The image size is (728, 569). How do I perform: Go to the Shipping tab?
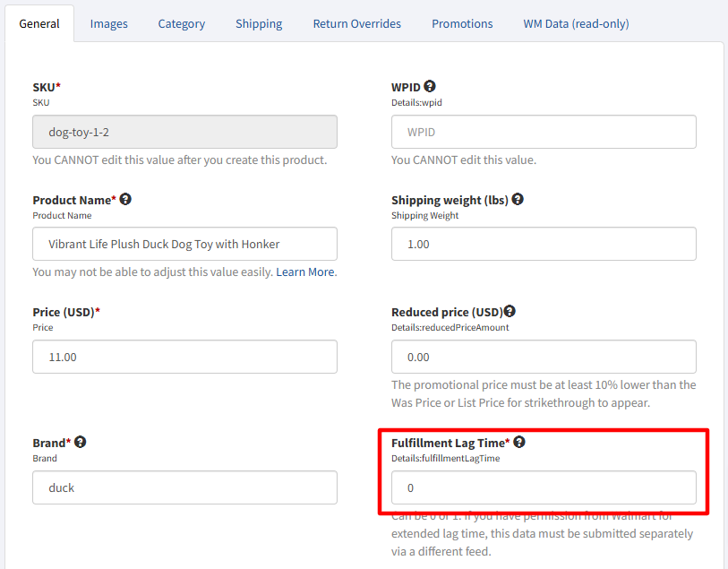259,24
